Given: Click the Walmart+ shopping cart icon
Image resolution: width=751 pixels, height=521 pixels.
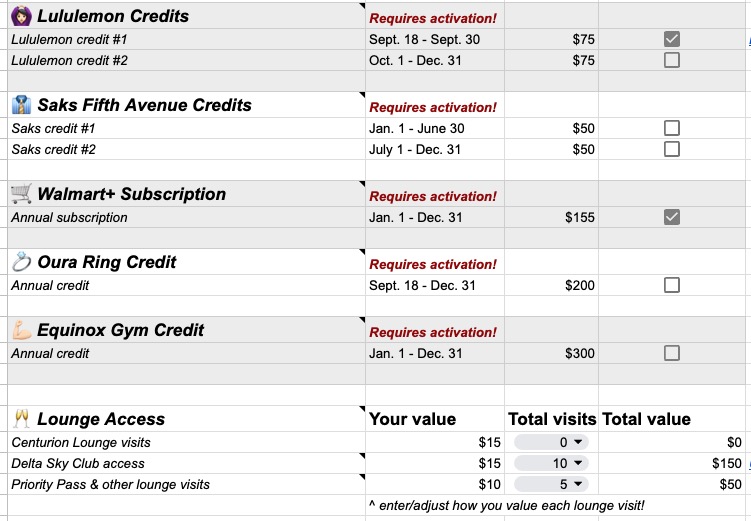Looking at the screenshot, I should (x=21, y=193).
